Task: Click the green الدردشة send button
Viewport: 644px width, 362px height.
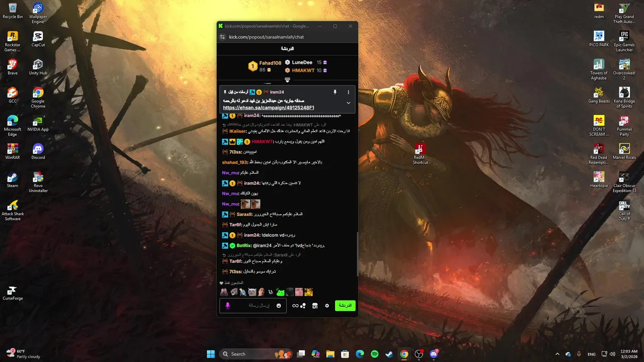Action: click(x=345, y=306)
